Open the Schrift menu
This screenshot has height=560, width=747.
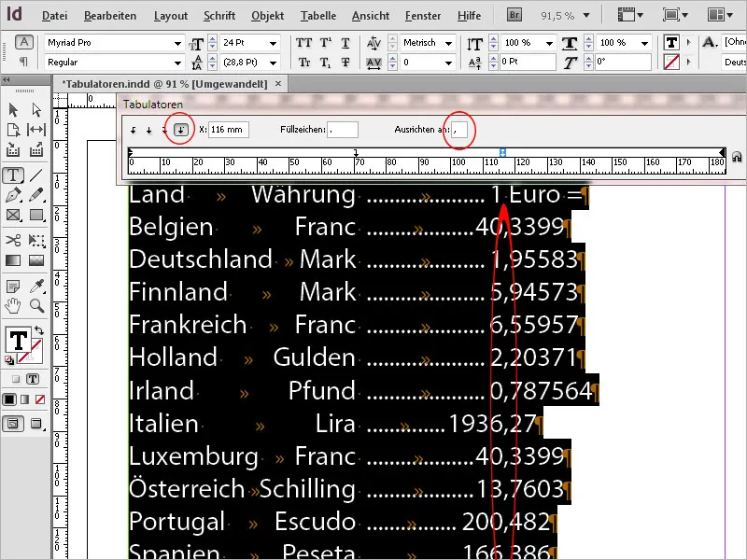[219, 15]
